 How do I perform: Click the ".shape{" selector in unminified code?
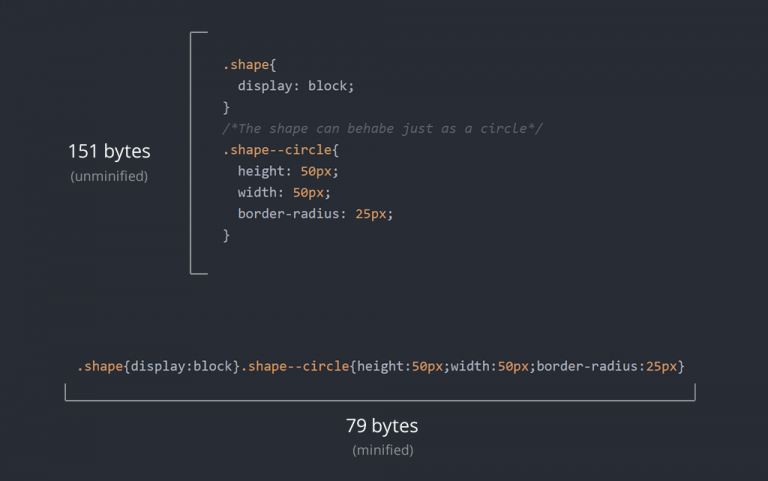pos(245,65)
